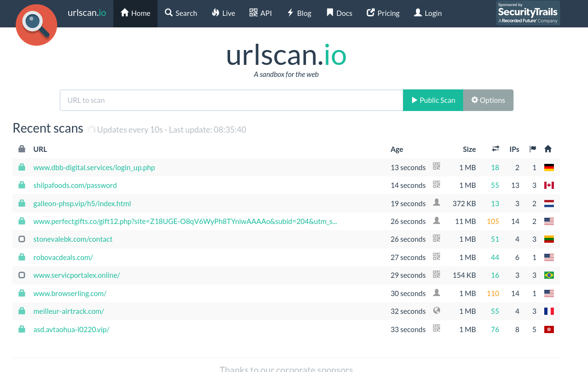Screen dimensions: 588x372
Task: Click the user icon in galleon-phsp.vip row
Action: coord(436,202)
